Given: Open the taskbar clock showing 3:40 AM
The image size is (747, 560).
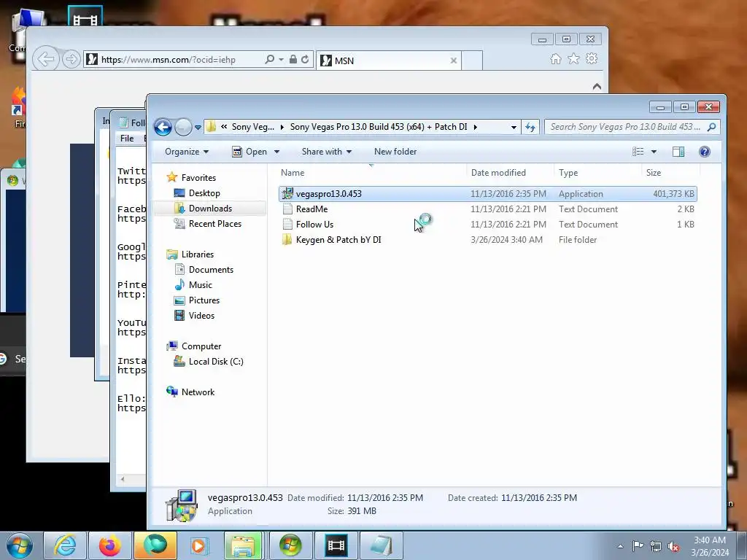Looking at the screenshot, I should [710, 546].
